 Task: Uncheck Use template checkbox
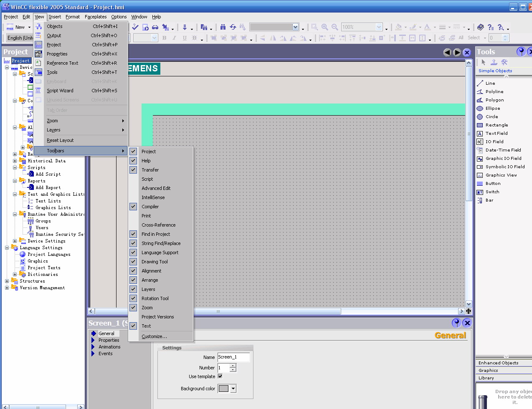(220, 376)
